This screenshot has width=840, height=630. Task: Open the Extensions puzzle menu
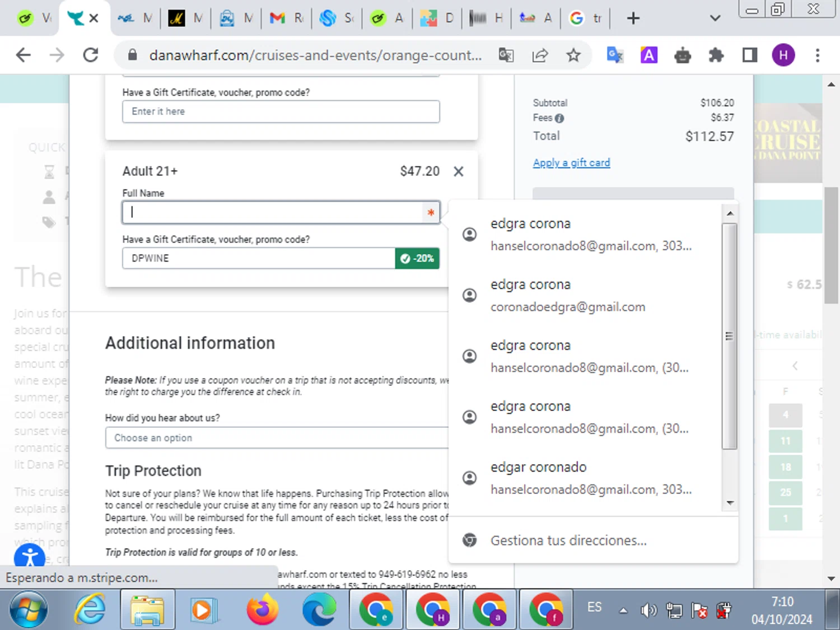coord(716,55)
